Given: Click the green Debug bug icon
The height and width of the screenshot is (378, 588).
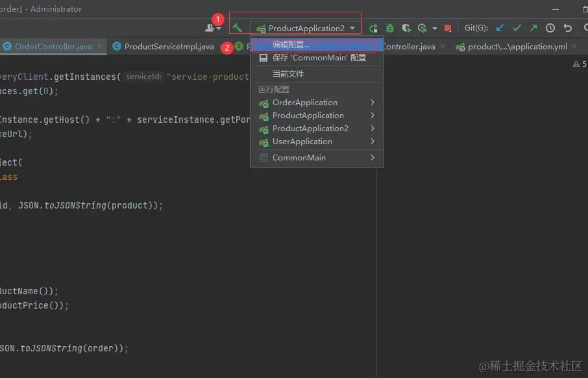Looking at the screenshot, I should (390, 28).
